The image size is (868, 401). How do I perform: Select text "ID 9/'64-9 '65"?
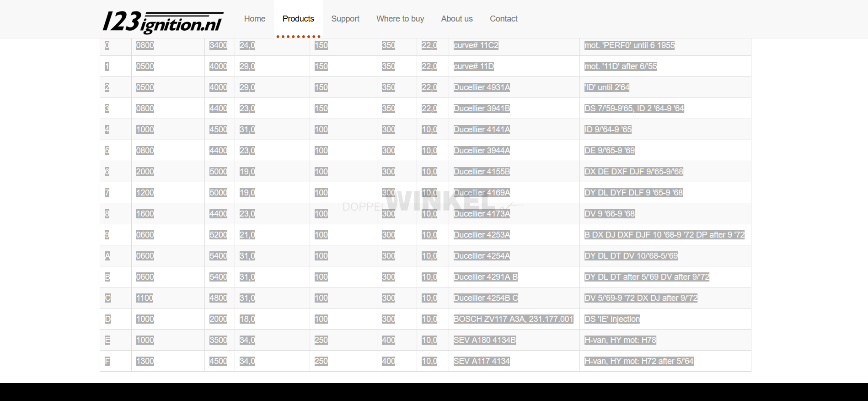(608, 130)
